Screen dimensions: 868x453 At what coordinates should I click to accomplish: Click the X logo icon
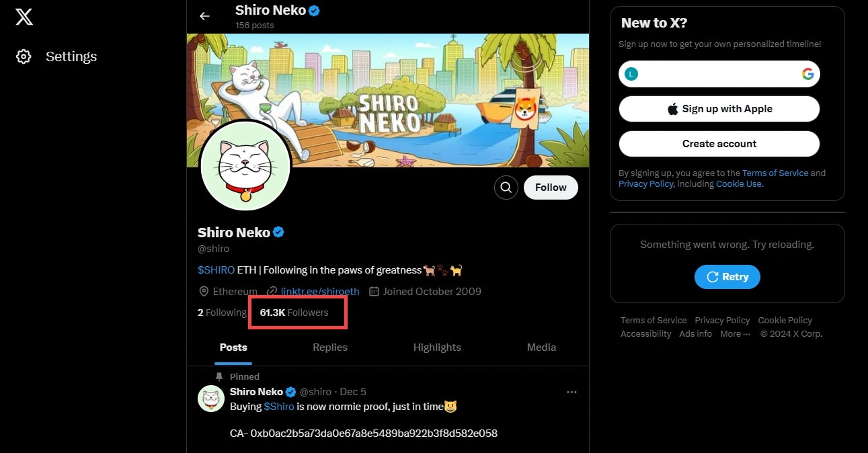(x=24, y=17)
